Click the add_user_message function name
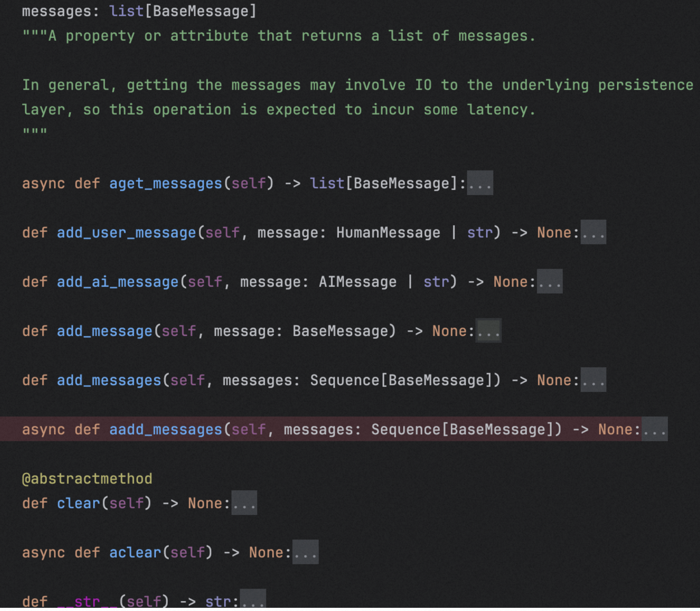Viewport: 700px width, 611px height. pyautogui.click(x=126, y=232)
